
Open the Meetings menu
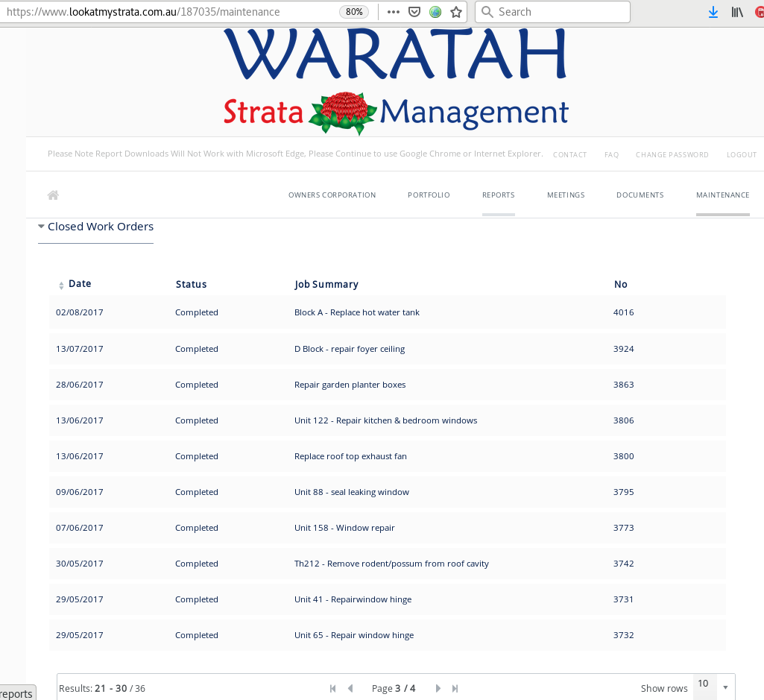click(566, 195)
